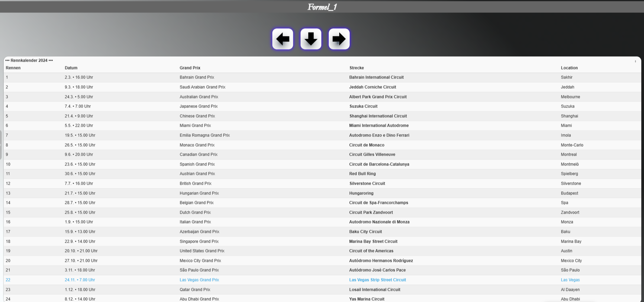The height and width of the screenshot is (302, 644).
Task: Click the Sakhir location cell
Action: (567, 77)
